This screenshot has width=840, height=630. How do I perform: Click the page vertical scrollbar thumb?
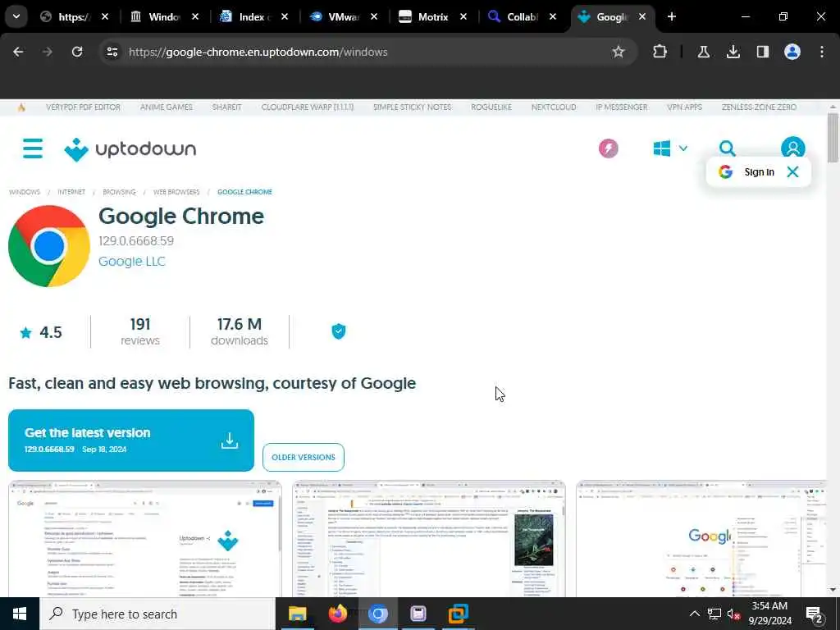coord(833,138)
